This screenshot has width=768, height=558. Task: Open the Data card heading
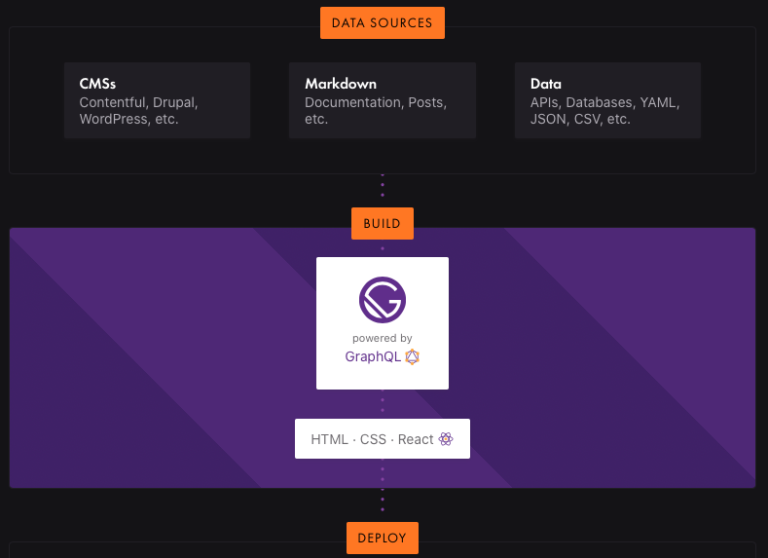click(x=546, y=84)
